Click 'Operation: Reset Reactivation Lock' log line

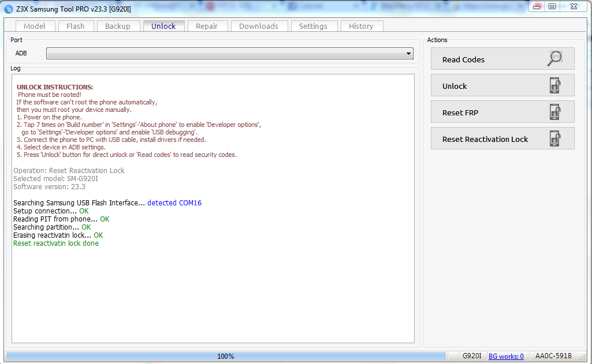(69, 171)
